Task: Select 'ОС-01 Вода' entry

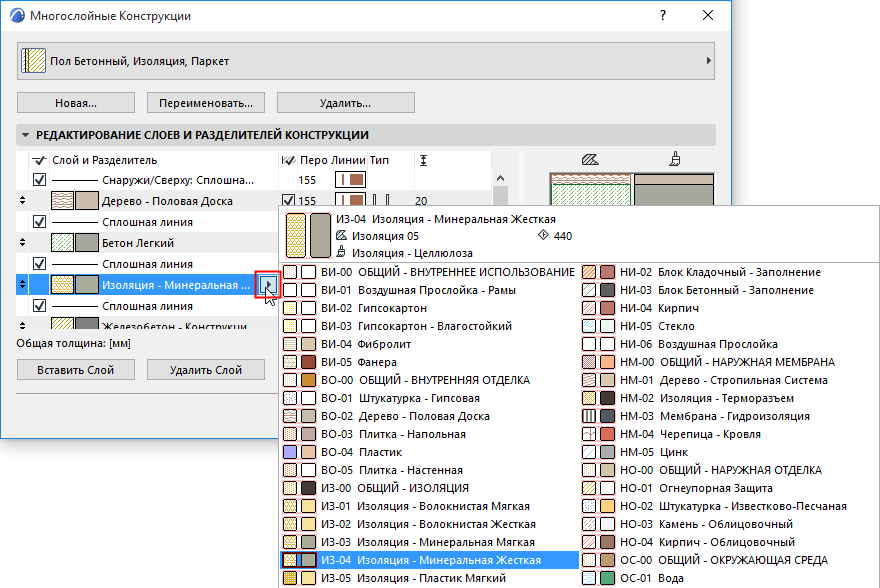Action: [x=728, y=578]
